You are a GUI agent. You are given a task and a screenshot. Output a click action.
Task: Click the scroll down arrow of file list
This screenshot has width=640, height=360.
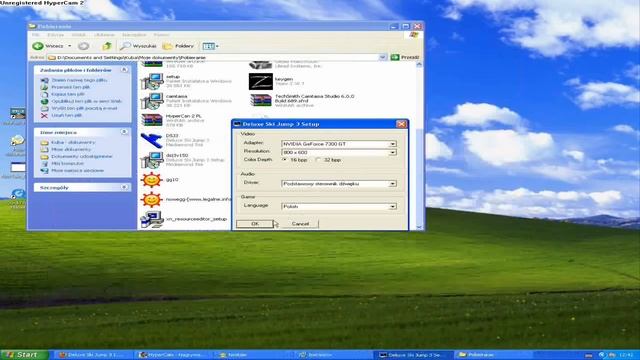[419, 227]
